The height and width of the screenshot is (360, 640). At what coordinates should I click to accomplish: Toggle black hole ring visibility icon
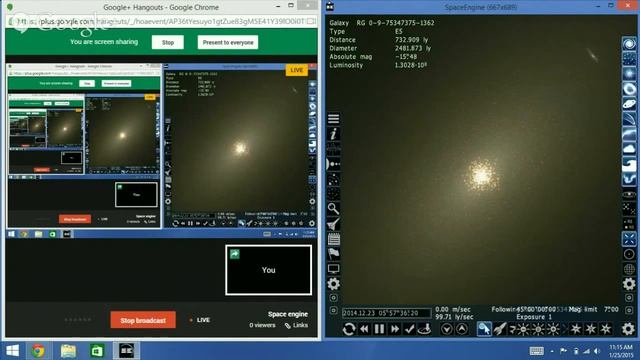click(x=629, y=89)
